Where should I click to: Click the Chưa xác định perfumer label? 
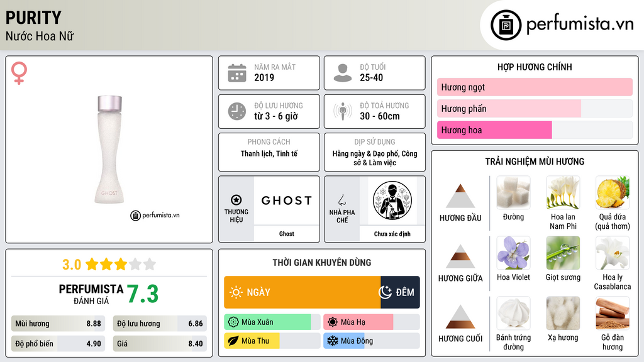coord(392,234)
